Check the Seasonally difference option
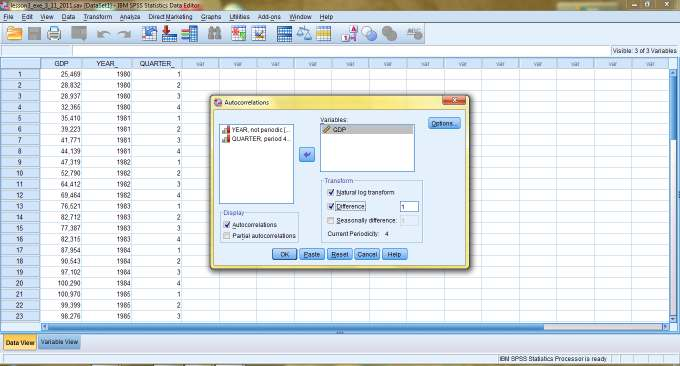The image size is (680, 366). tap(330, 221)
